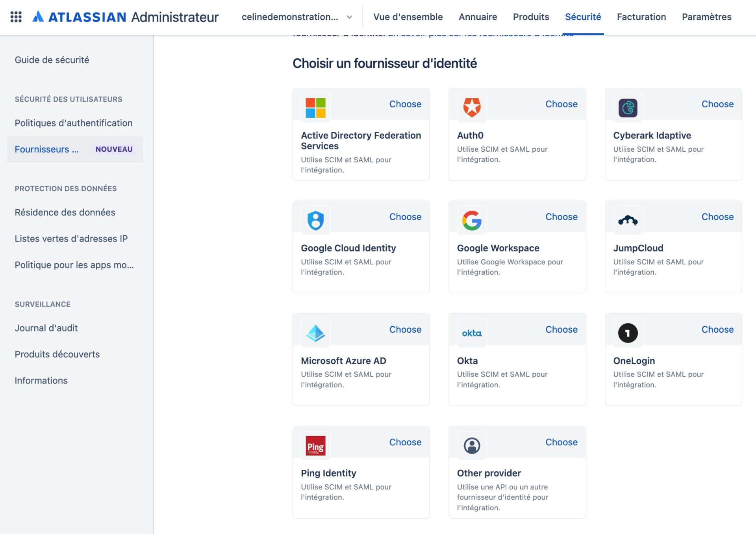Click the Auth0 star shield logo
The width and height of the screenshot is (756, 534).
pos(472,108)
